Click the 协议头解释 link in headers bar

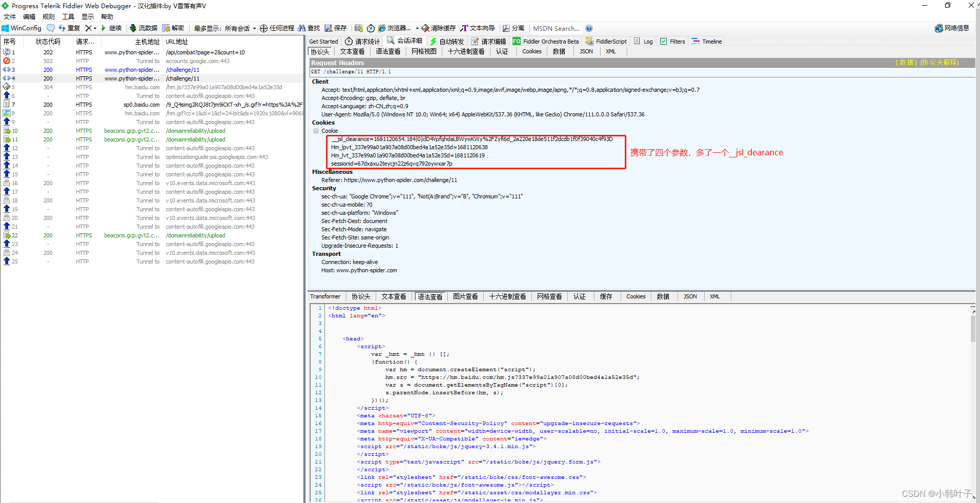(x=940, y=62)
